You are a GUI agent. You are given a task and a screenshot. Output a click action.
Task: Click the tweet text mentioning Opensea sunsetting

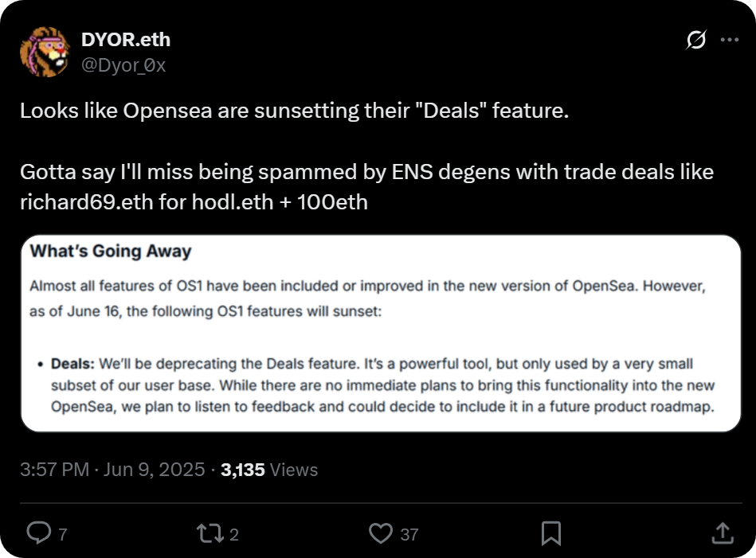(295, 111)
